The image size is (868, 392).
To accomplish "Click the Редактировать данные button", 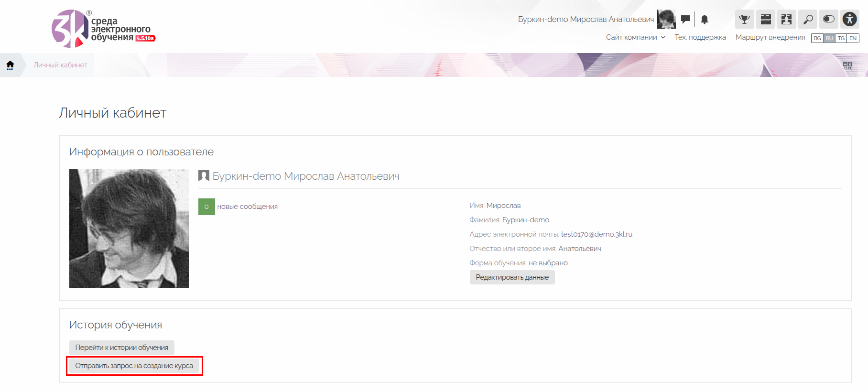I will point(512,277).
